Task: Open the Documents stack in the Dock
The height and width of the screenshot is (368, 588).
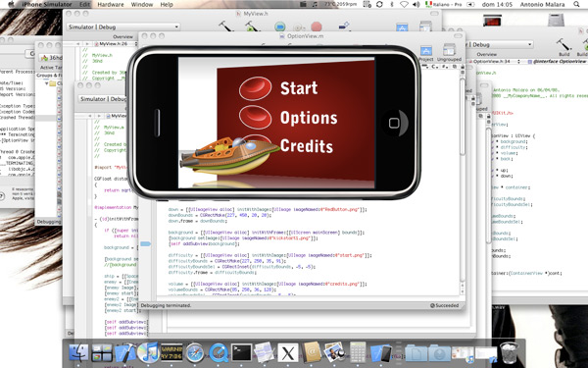Action: (416, 353)
